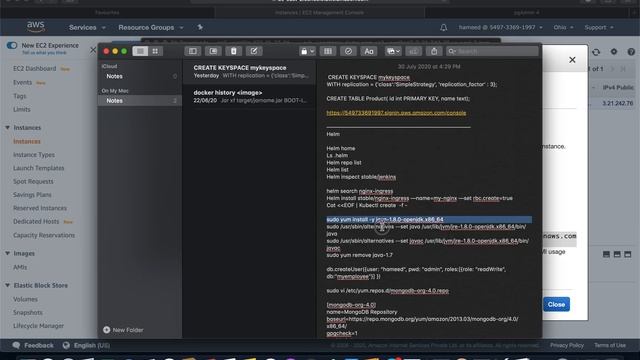This screenshot has width=640, height=360.
Task: Toggle the Notes folders sidebar
Action: [x=193, y=51]
